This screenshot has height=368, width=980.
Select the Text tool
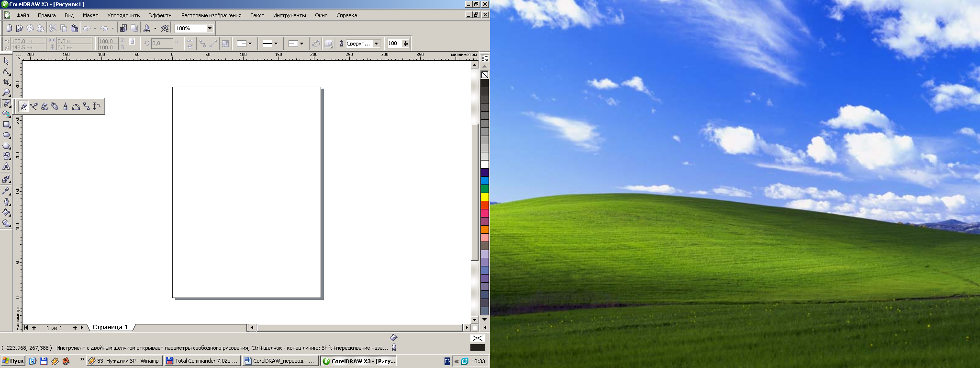tap(6, 166)
